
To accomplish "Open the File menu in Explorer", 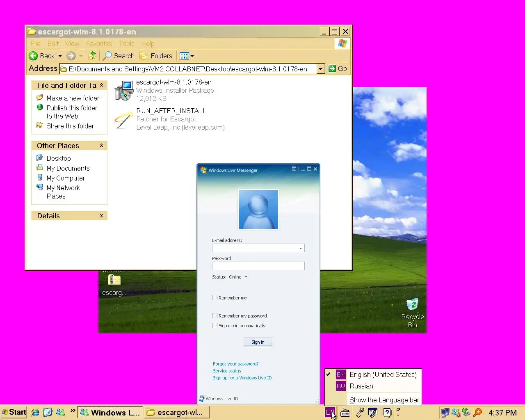I will point(35,43).
